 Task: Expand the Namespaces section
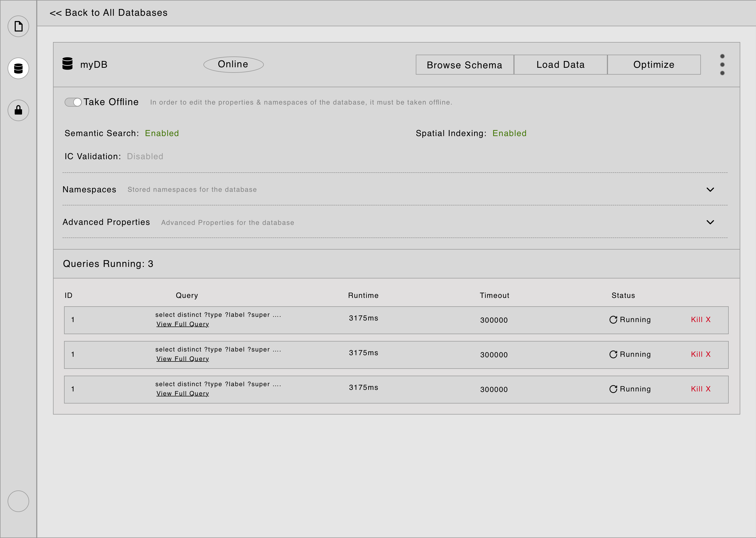(x=711, y=189)
